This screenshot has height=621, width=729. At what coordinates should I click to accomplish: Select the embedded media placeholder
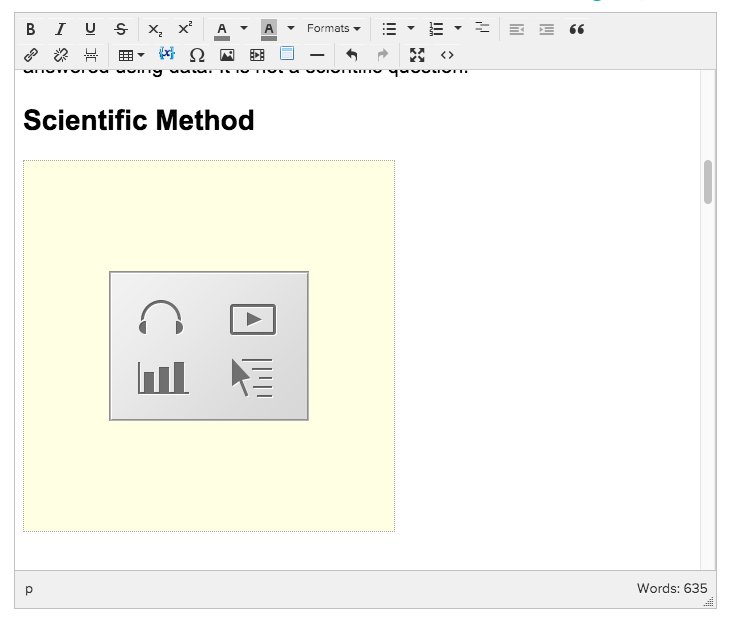209,346
